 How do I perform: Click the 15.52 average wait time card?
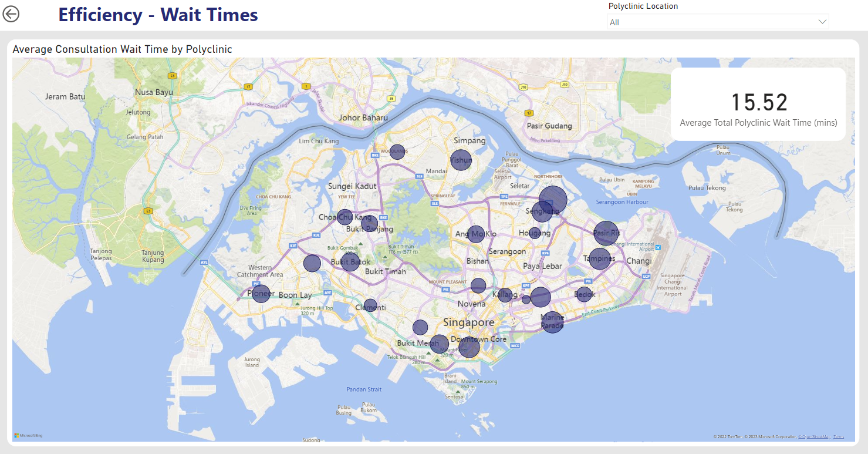(758, 104)
